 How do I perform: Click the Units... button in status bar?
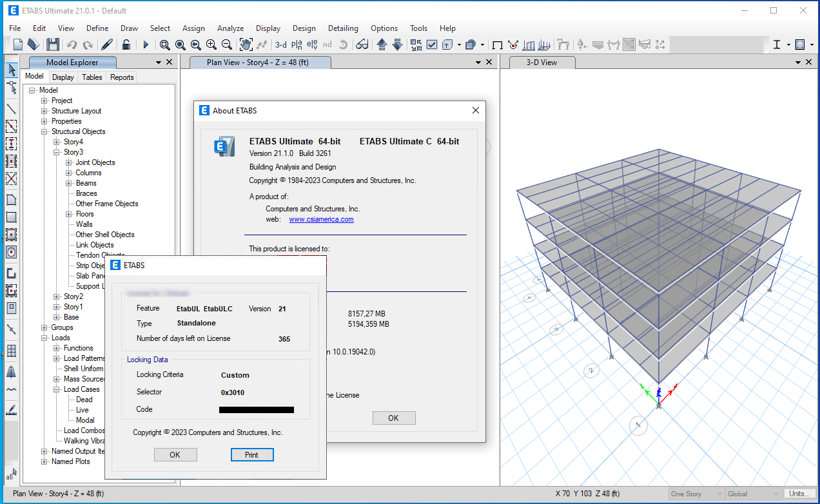pyautogui.click(x=799, y=494)
